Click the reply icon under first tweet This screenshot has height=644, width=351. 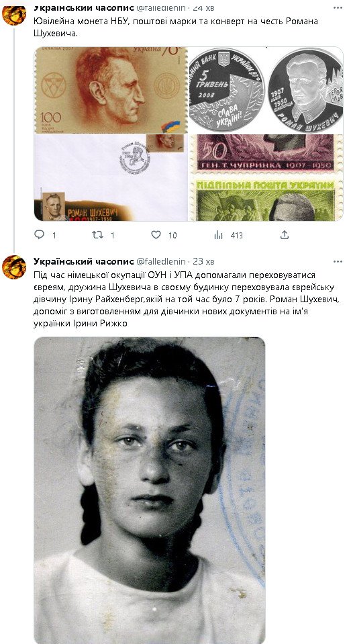pyautogui.click(x=40, y=234)
